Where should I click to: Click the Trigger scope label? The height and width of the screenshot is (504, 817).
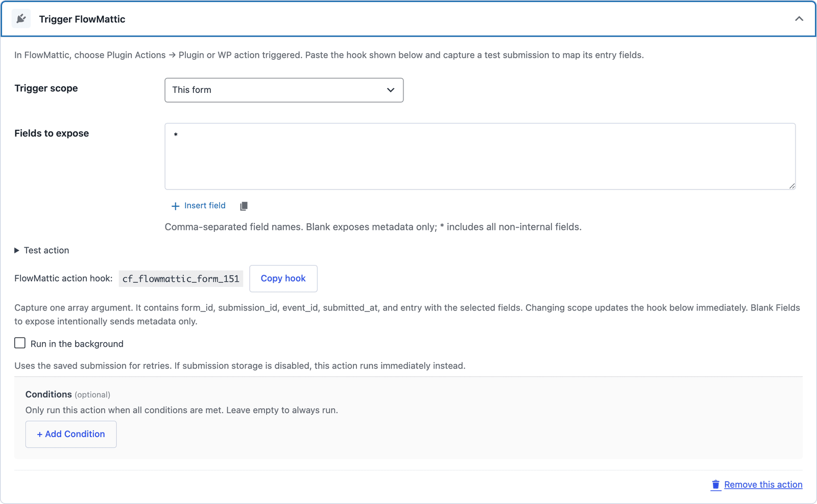[46, 88]
